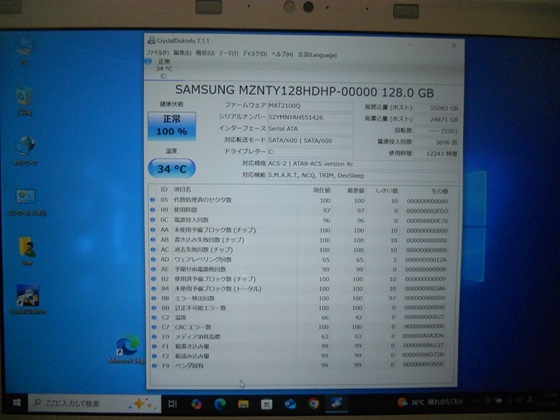
Task: Select the Microsoft Edge desktop shortcut
Action: (x=127, y=348)
